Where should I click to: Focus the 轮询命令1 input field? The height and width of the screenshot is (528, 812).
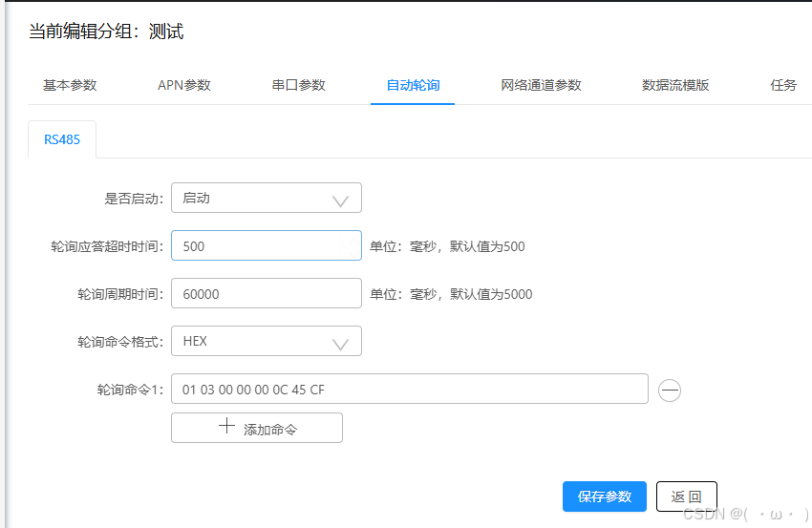[410, 389]
